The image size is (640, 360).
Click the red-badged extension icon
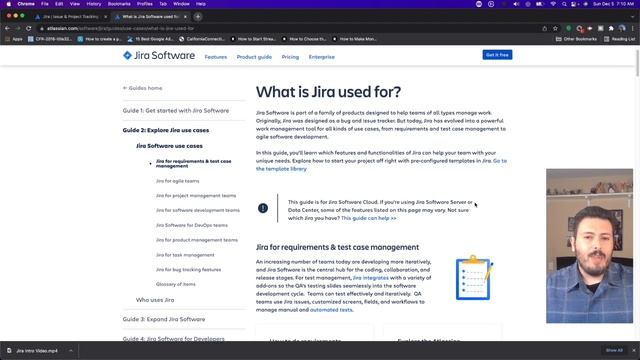point(579,29)
